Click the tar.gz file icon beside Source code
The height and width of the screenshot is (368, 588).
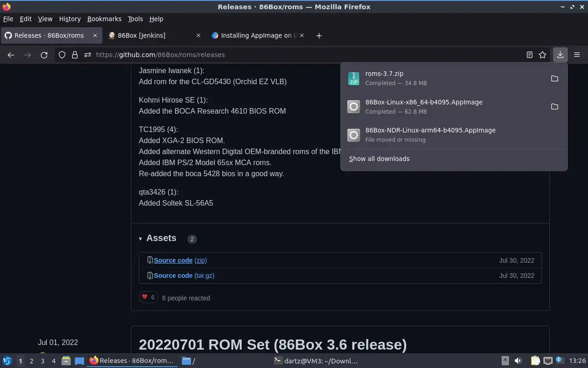tap(150, 276)
